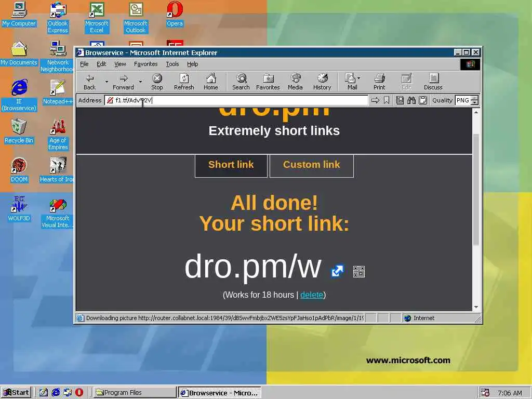Stop the page from loading
This screenshot has width=532, height=399.
[157, 82]
